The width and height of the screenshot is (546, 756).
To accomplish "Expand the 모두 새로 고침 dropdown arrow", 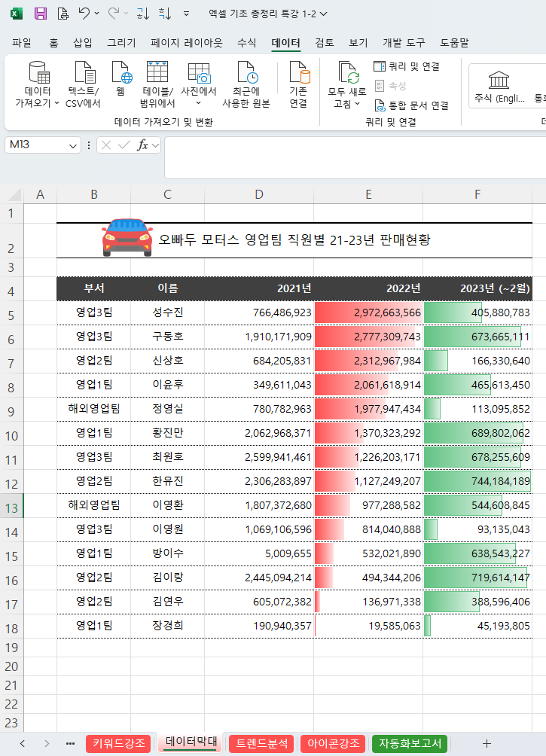I will coord(358,104).
